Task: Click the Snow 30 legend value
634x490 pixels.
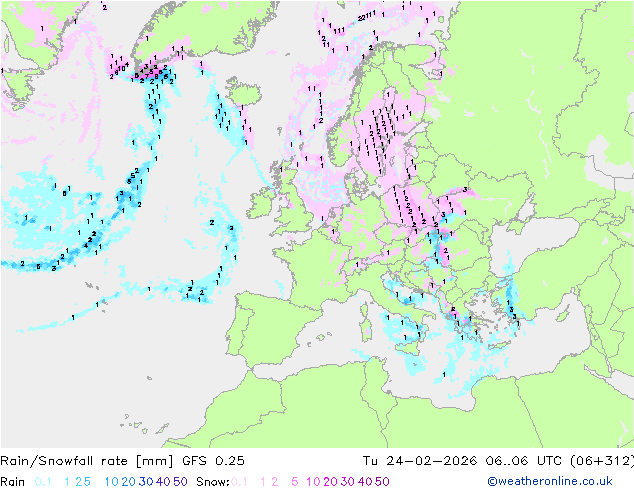Action: point(348,482)
